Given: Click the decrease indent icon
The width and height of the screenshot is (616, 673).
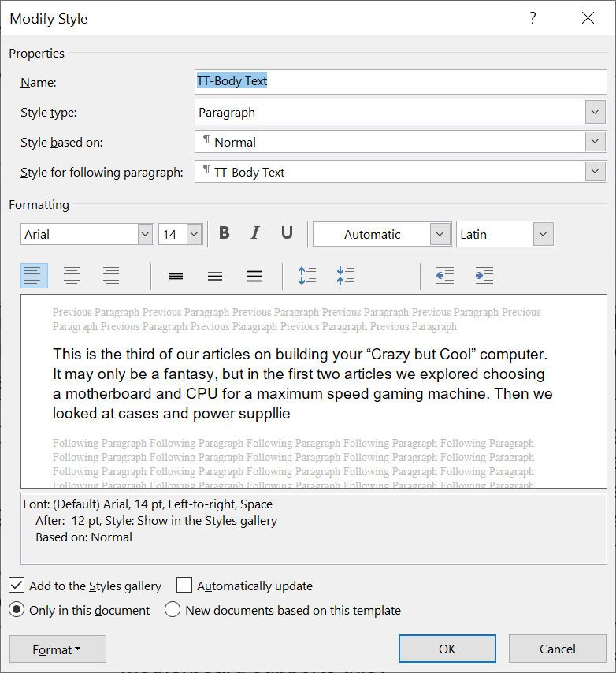Looking at the screenshot, I should [x=445, y=276].
